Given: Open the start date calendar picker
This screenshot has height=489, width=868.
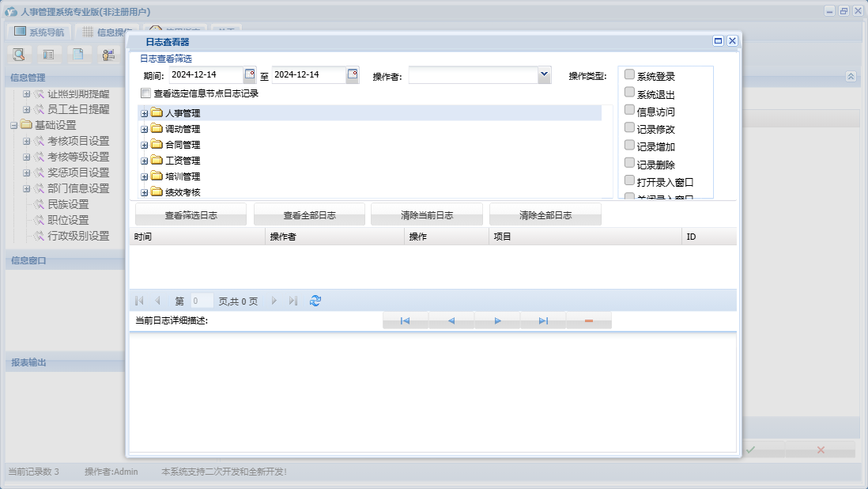Looking at the screenshot, I should point(250,74).
